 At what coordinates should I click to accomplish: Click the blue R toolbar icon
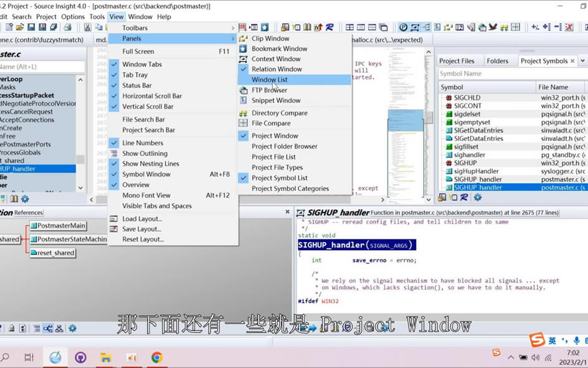[x=330, y=27]
